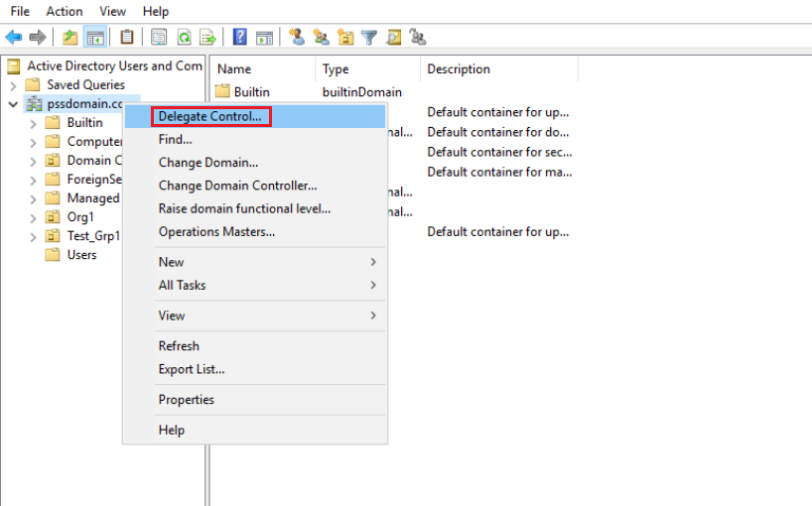Click the blue Back arrow in toolbar
Image resolution: width=812 pixels, height=506 pixels.
14,38
